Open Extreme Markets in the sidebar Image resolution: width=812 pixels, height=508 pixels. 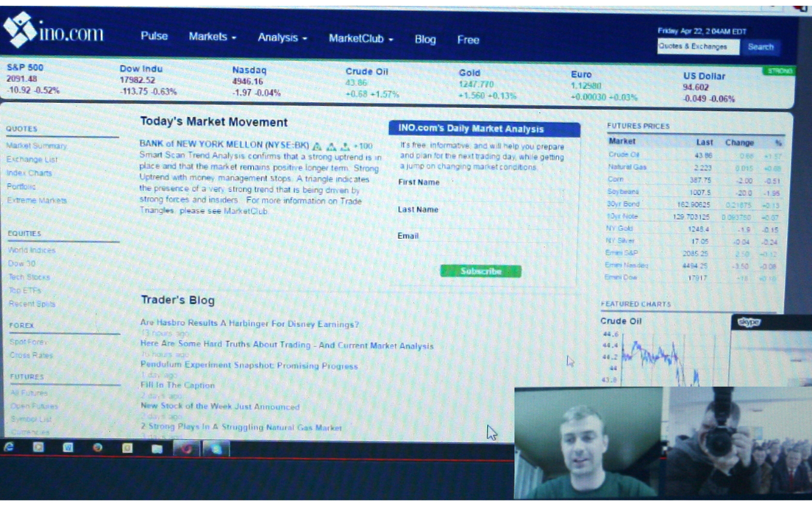pyautogui.click(x=37, y=201)
